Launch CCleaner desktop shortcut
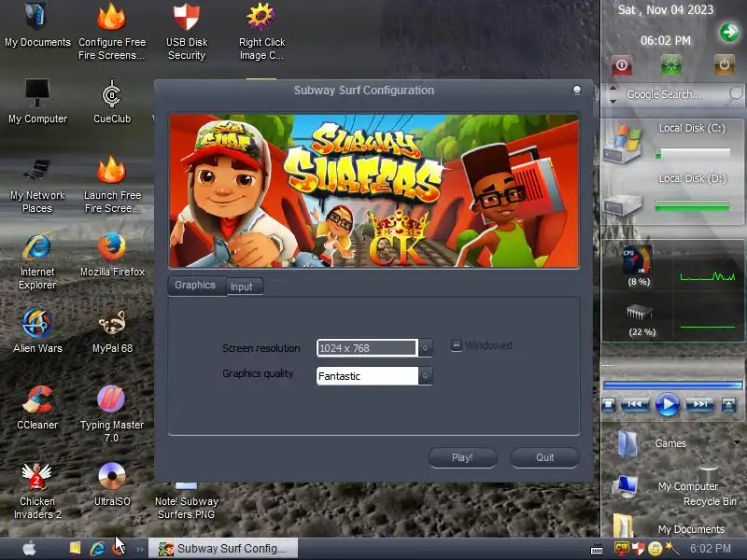747x560 pixels. point(37,408)
